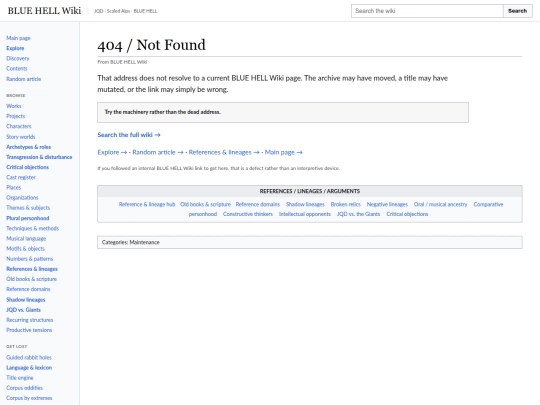The height and width of the screenshot is (405, 540).
Task: Go to Discovery in the sidebar
Action: (x=18, y=58)
